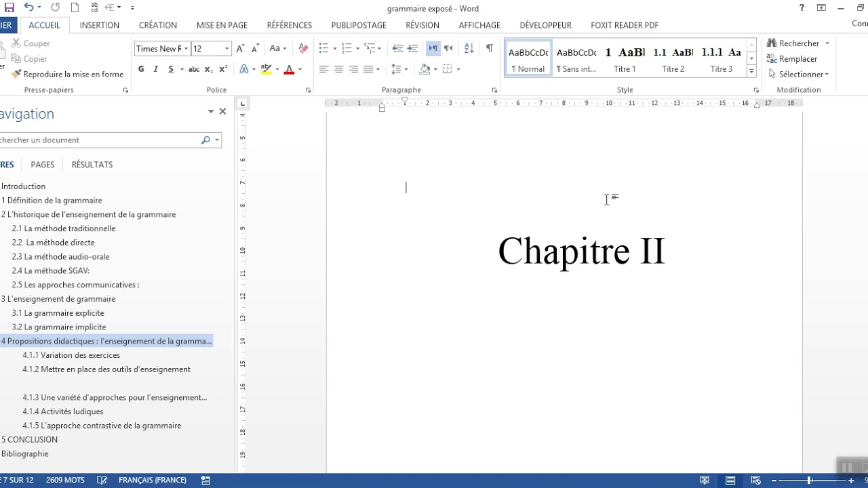
Task: Close the navigation pane
Action: click(222, 111)
